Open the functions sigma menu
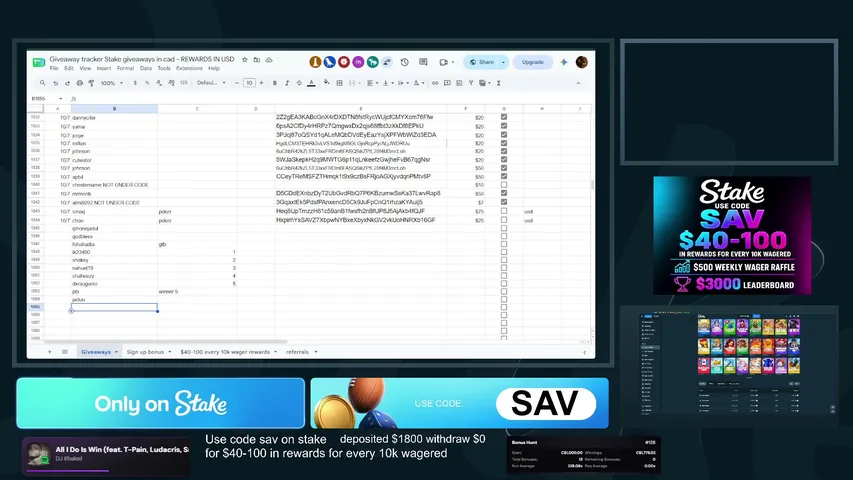853x480 pixels. click(x=498, y=83)
